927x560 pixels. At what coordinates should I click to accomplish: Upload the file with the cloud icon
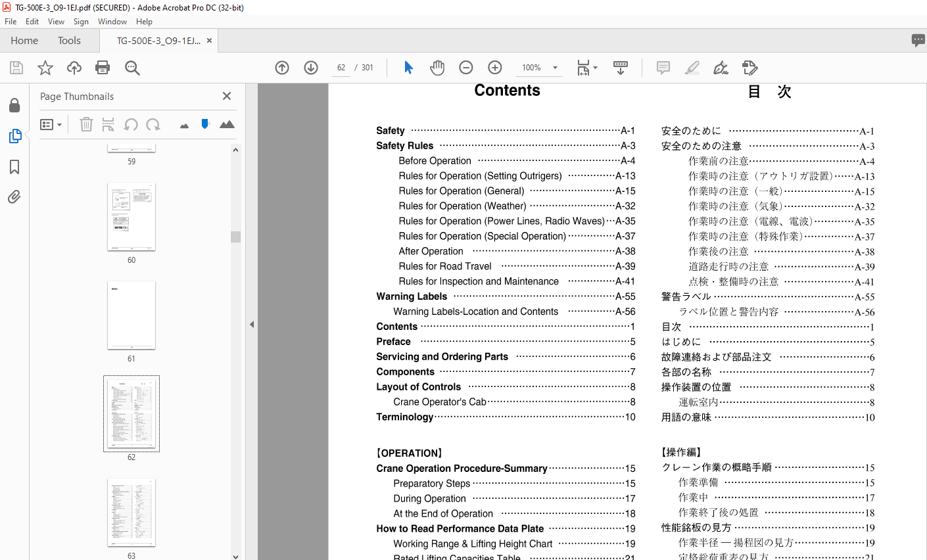74,68
